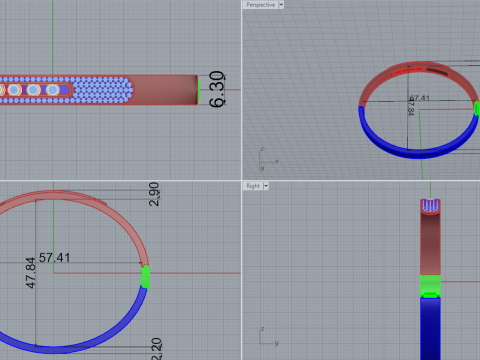Select the 47.84 dimension in bottom-left view
The height and width of the screenshot is (360, 480).
30,273
